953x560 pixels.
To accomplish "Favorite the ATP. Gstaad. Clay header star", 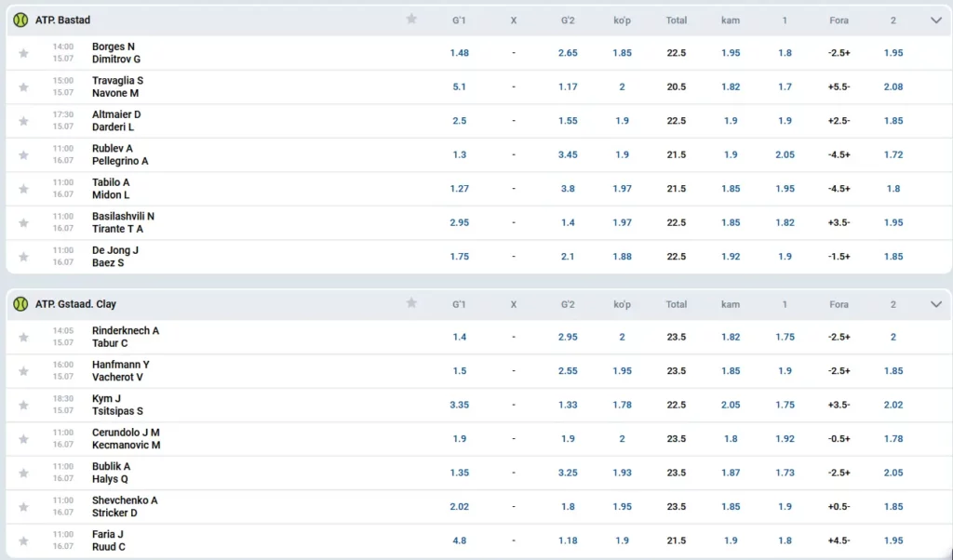I will pos(411,302).
